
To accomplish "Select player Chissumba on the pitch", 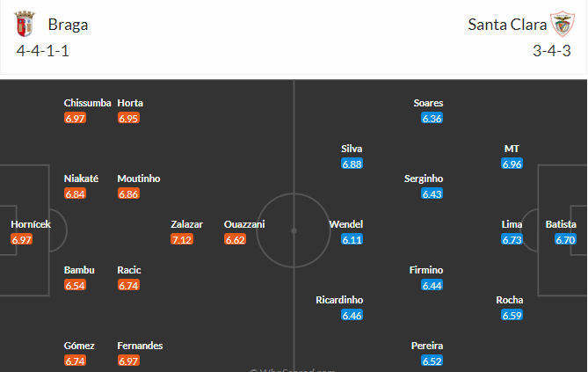I will (x=87, y=103).
